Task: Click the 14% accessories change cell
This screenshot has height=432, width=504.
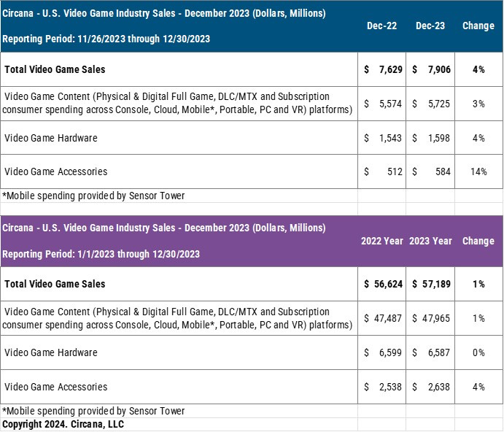Action: click(478, 172)
